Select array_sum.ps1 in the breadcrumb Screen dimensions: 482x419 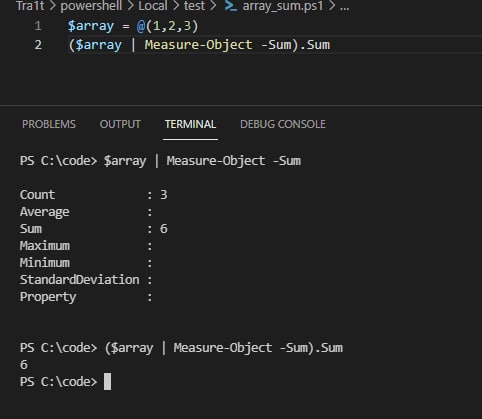click(283, 6)
